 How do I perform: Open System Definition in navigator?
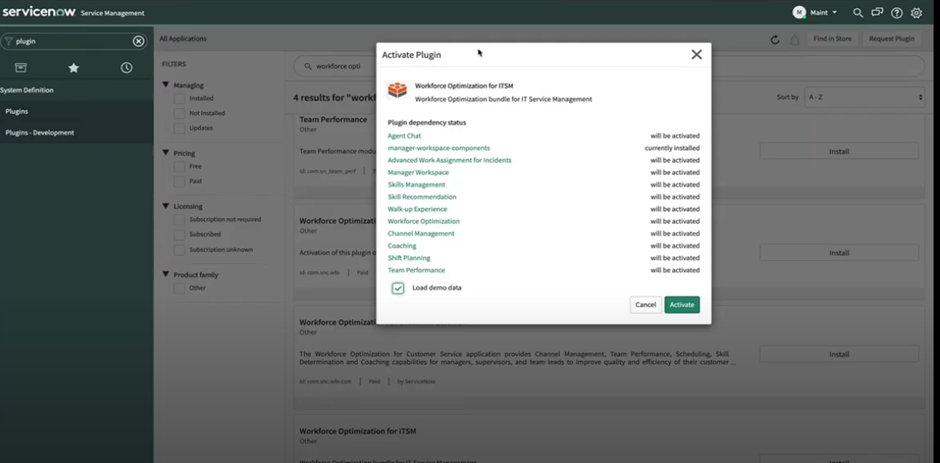click(x=27, y=90)
